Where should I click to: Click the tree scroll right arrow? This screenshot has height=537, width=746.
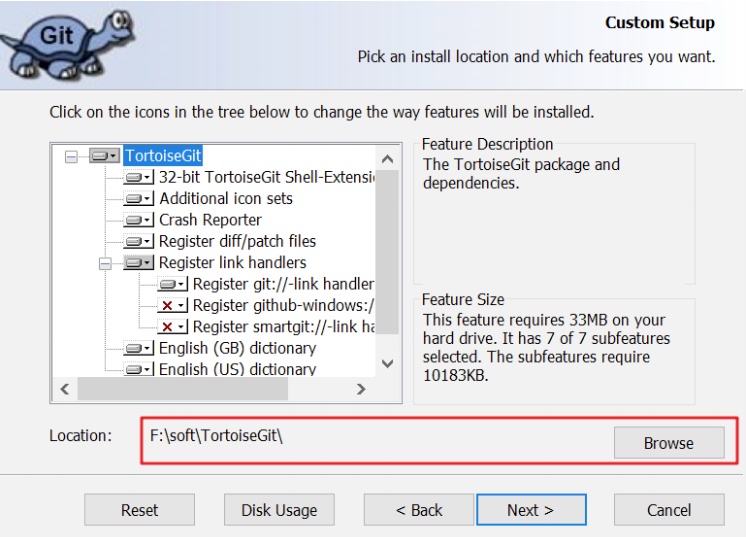click(x=361, y=389)
